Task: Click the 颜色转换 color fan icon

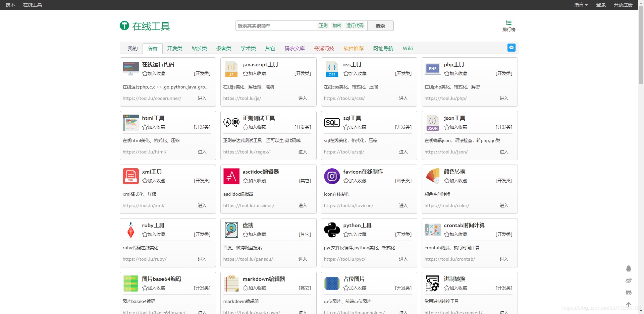Action: [433, 176]
